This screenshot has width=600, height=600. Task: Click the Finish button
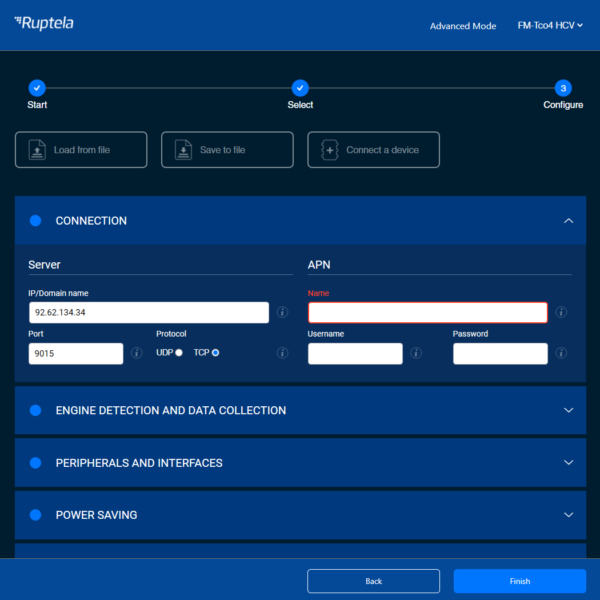[x=519, y=581]
